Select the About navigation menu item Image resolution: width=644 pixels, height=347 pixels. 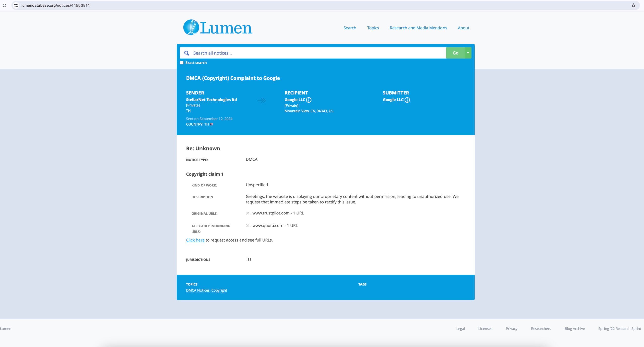point(463,28)
